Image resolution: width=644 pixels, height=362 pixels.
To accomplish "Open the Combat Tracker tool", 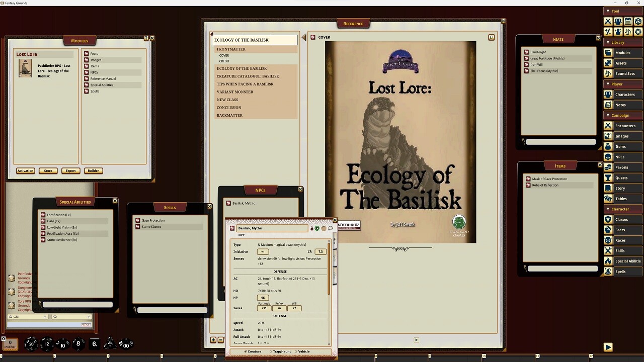I will [608, 21].
